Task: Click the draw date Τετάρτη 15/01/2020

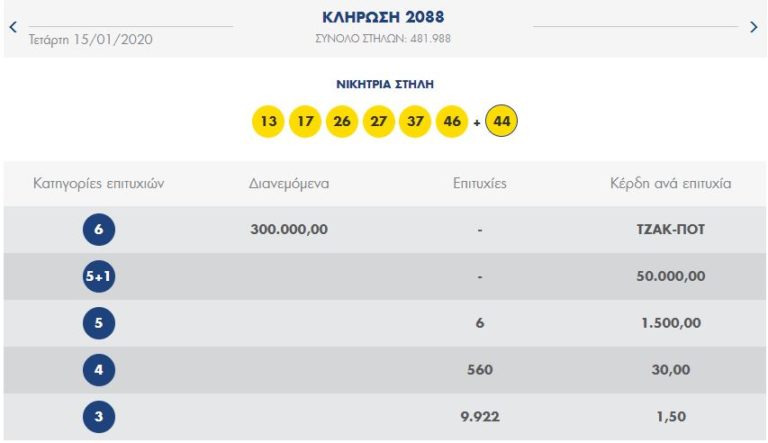Action: (92, 40)
